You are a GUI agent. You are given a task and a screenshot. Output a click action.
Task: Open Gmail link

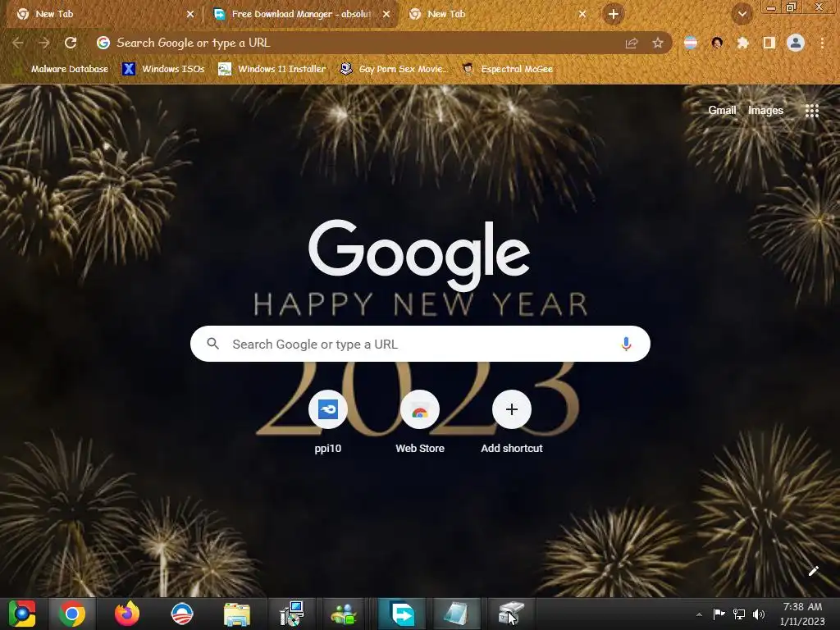point(722,111)
